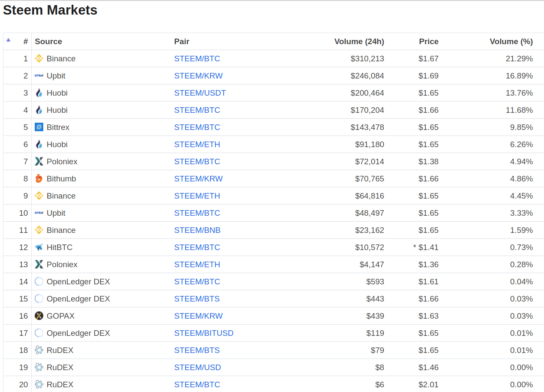
Task: Click the Steem Markets heading
Action: pyautogui.click(x=50, y=10)
